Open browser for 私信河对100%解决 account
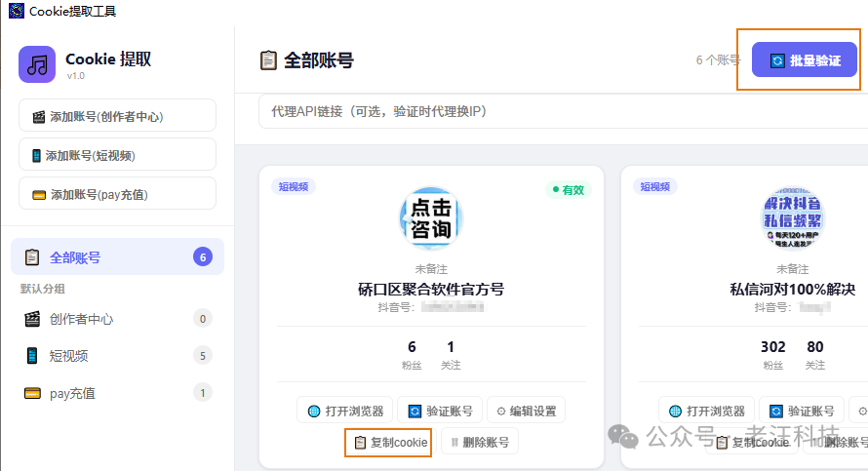Viewport: 868px width, 471px height. click(x=706, y=411)
